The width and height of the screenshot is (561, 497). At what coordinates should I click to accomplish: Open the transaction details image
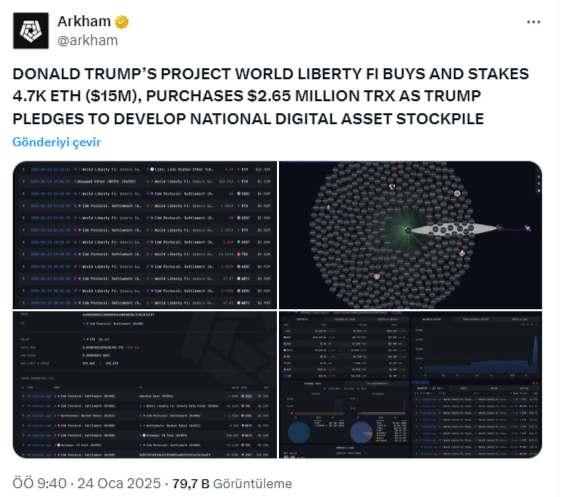pyautogui.click(x=145, y=384)
